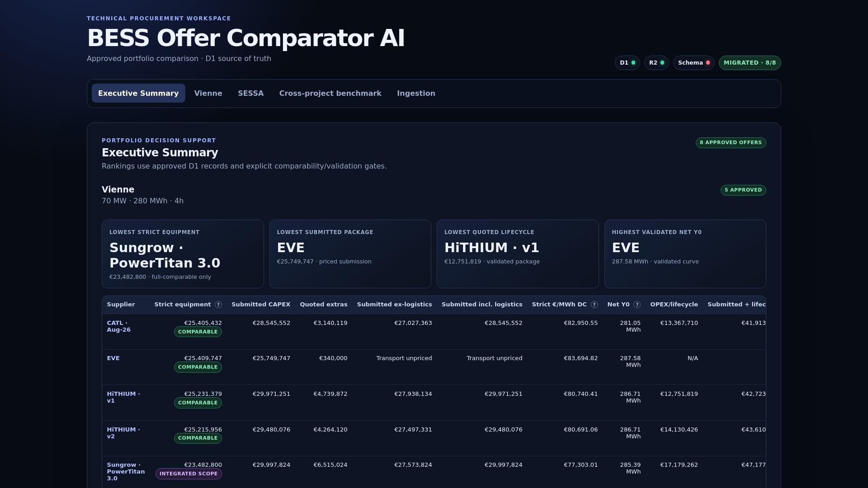Open Strict €/MWh DC help icon
868x488 pixels.
(x=594, y=305)
